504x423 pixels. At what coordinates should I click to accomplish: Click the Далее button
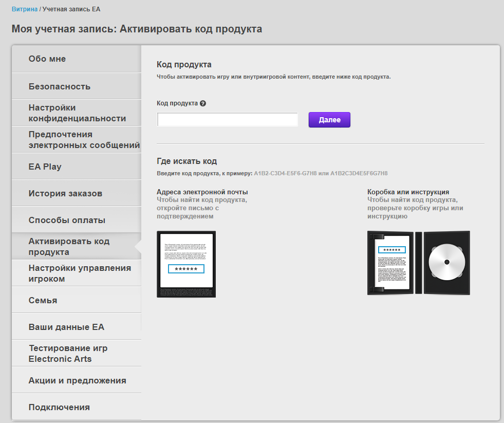(x=329, y=120)
